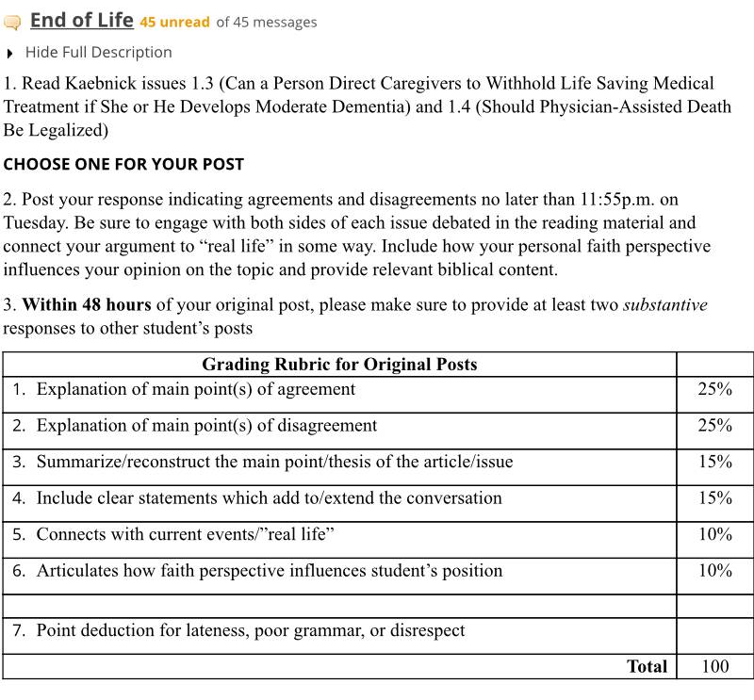Open the 45 unread messages link
The width and height of the screenshot is (754, 700).
coord(174,22)
